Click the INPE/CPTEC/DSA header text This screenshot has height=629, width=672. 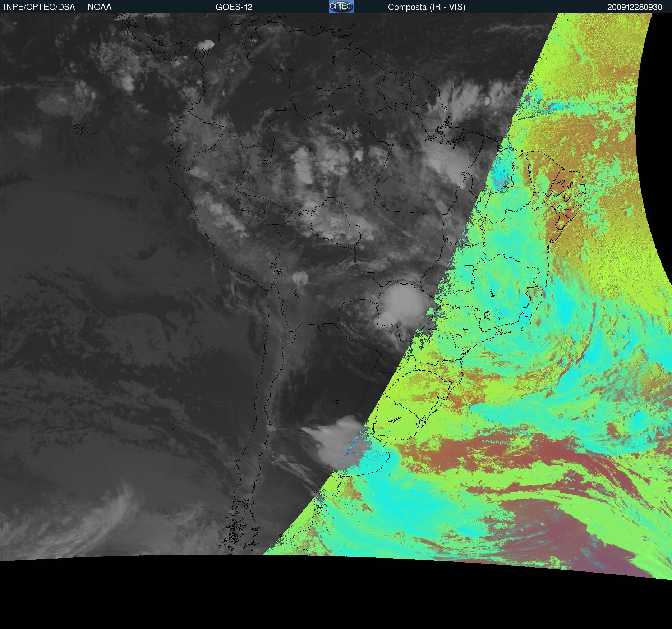39,7
